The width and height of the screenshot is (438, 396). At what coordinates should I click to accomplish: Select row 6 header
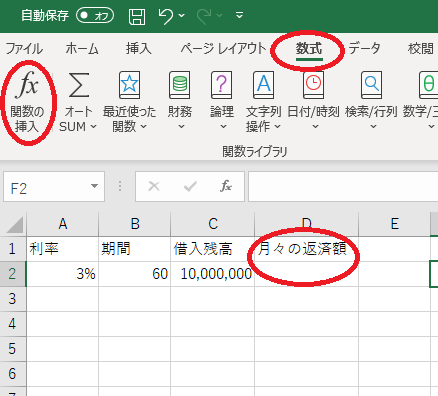click(x=13, y=374)
